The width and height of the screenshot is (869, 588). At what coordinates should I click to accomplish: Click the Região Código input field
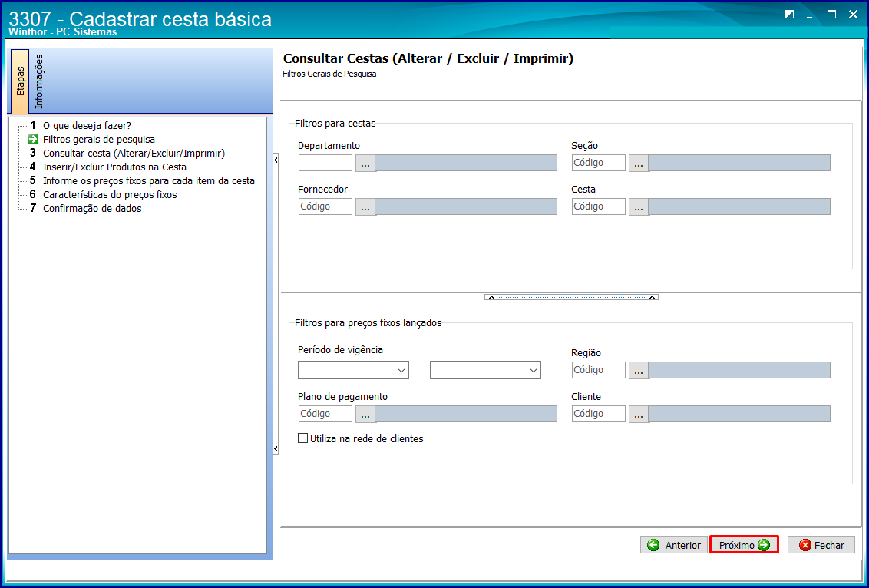599,370
